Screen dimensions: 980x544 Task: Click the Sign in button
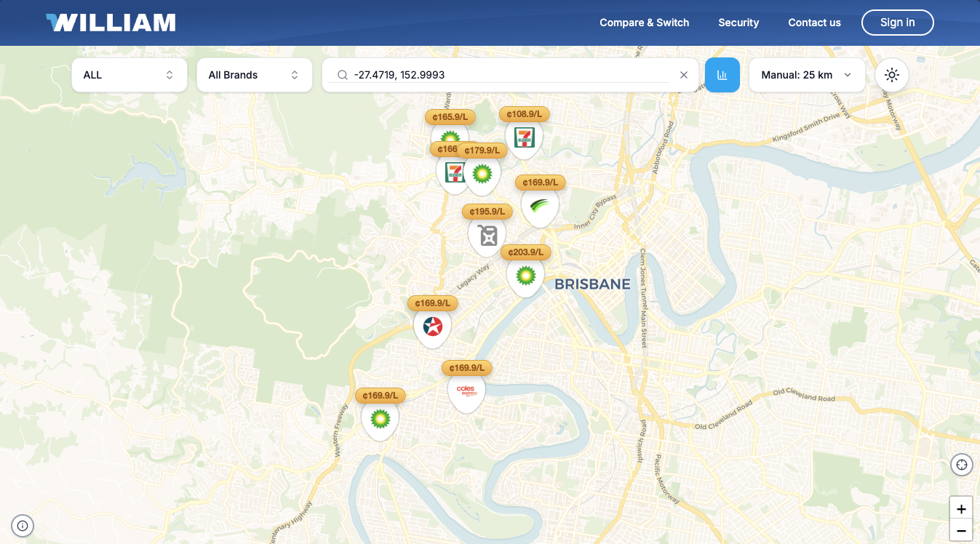pyautogui.click(x=897, y=23)
